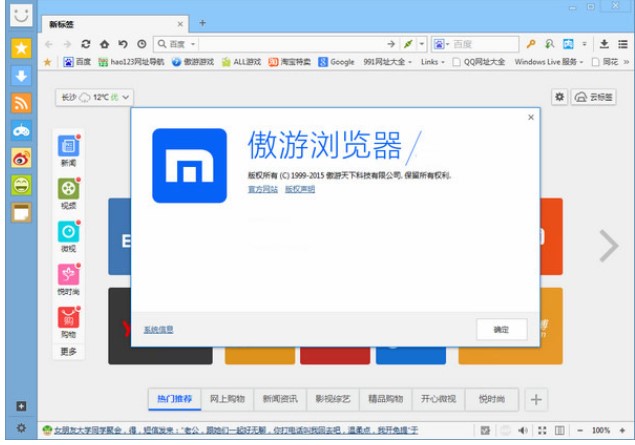Open the Google bookmark

337,62
